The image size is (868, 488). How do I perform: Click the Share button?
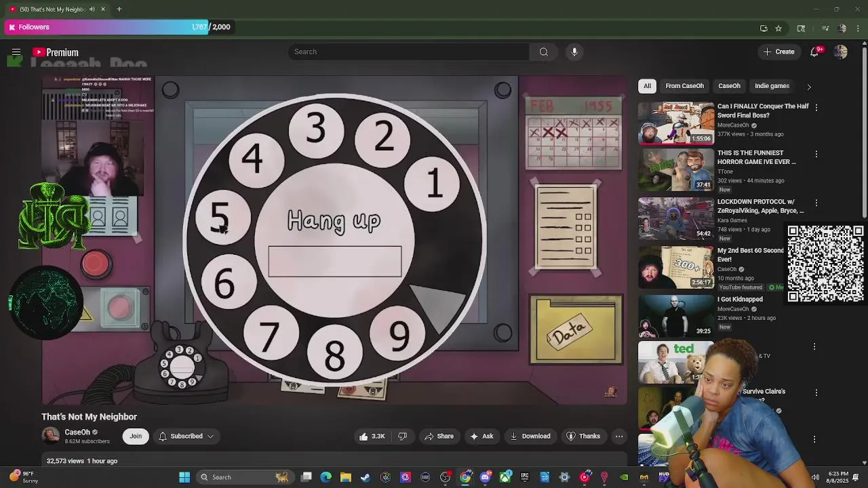pyautogui.click(x=439, y=436)
